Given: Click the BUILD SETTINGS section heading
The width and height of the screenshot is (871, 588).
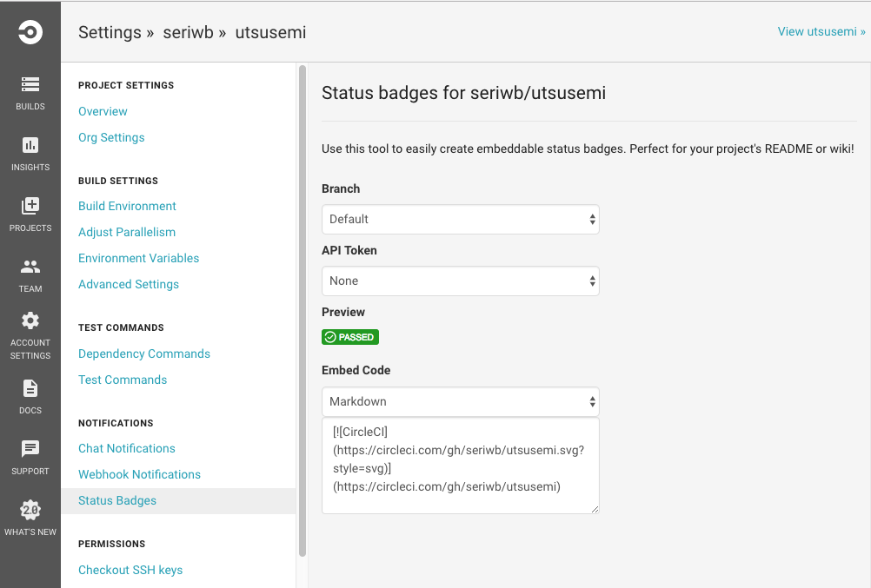Looking at the screenshot, I should click(118, 181).
